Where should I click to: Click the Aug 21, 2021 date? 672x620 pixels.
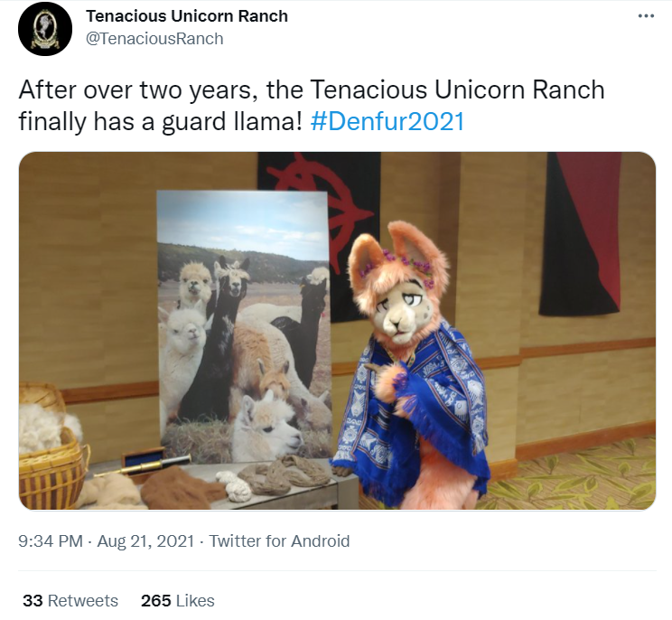tap(145, 541)
